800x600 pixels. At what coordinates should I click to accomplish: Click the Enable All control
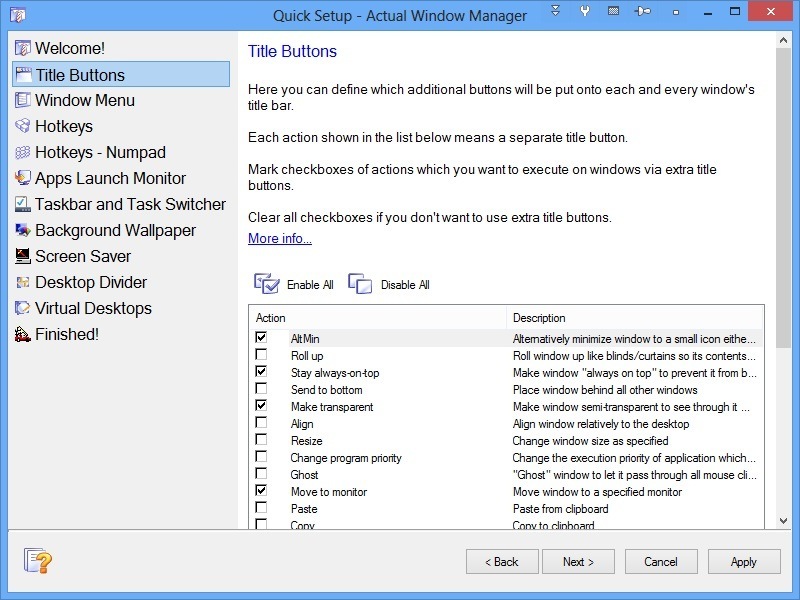point(293,284)
